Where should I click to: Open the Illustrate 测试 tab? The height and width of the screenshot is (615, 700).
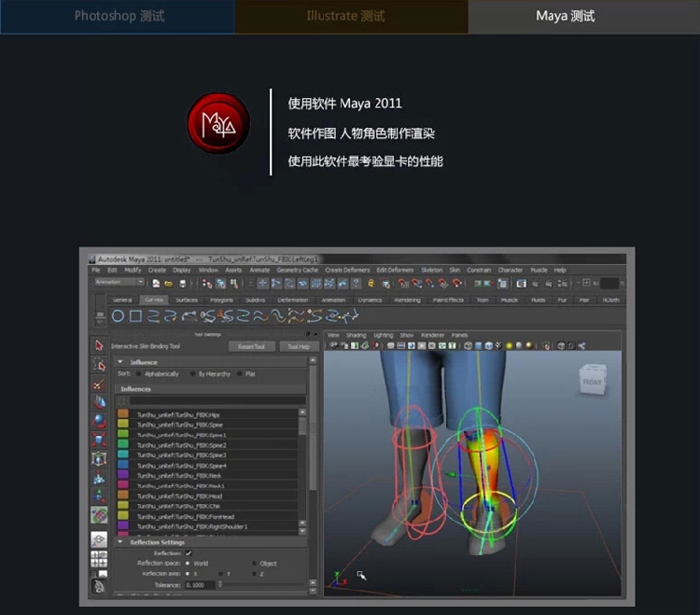pyautogui.click(x=352, y=17)
